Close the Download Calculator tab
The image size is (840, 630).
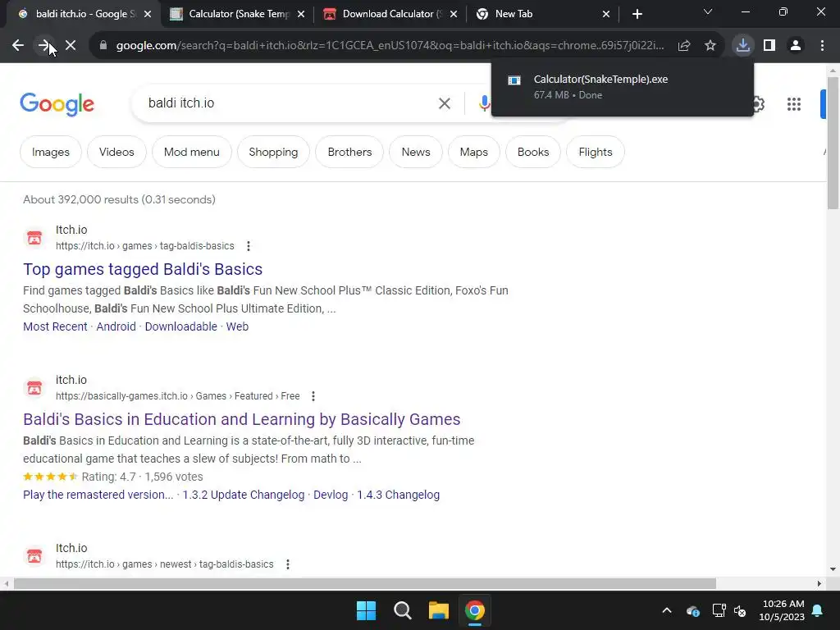(453, 14)
